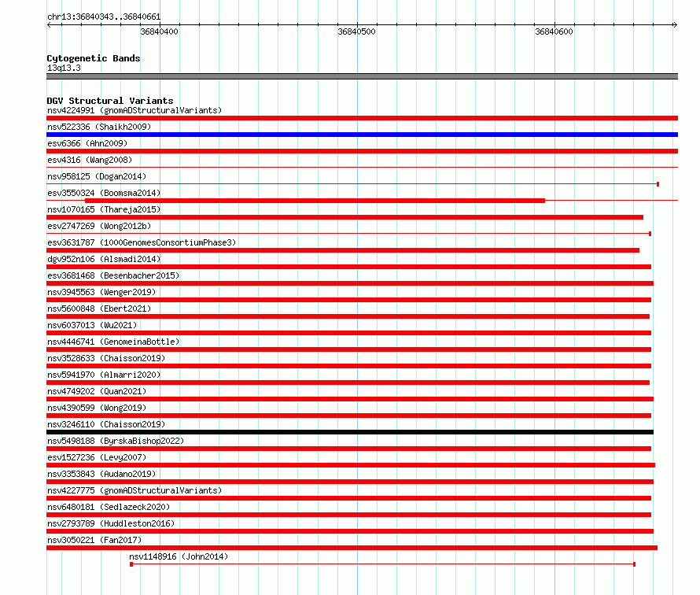Click the thin nsv1148916 variant line
Screen dimensions: 700x595
pos(382,564)
